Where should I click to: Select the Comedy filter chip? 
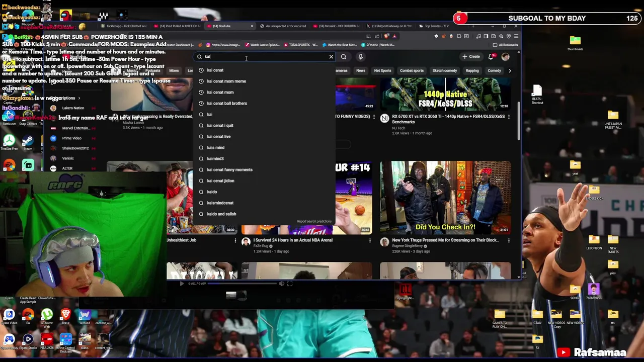click(x=494, y=70)
